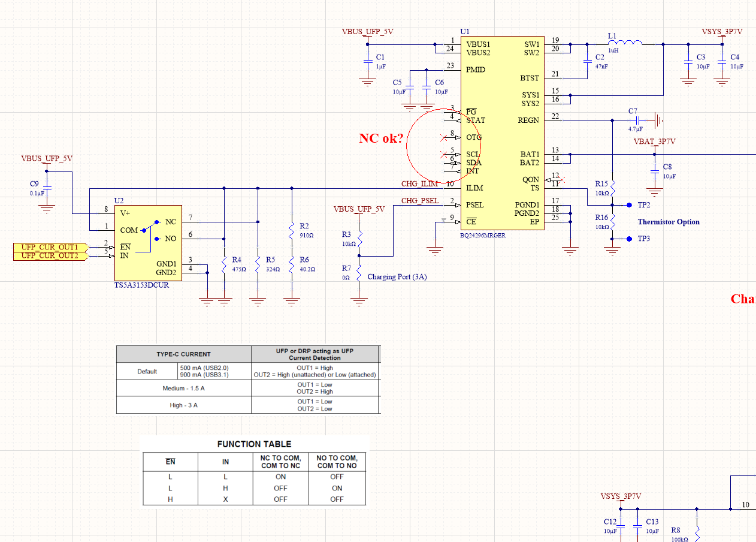
Task: Click the 'NO TO COM, COM TO NO' column header
Action: point(336,462)
